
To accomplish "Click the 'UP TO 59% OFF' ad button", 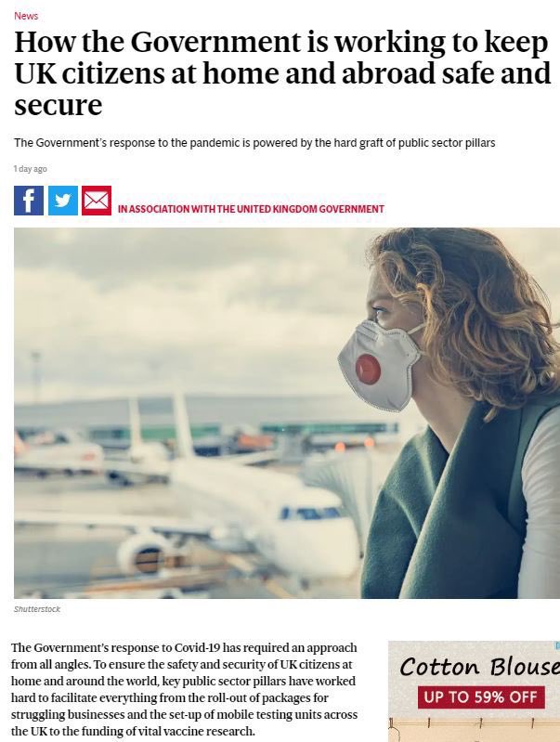I will 481,696.
